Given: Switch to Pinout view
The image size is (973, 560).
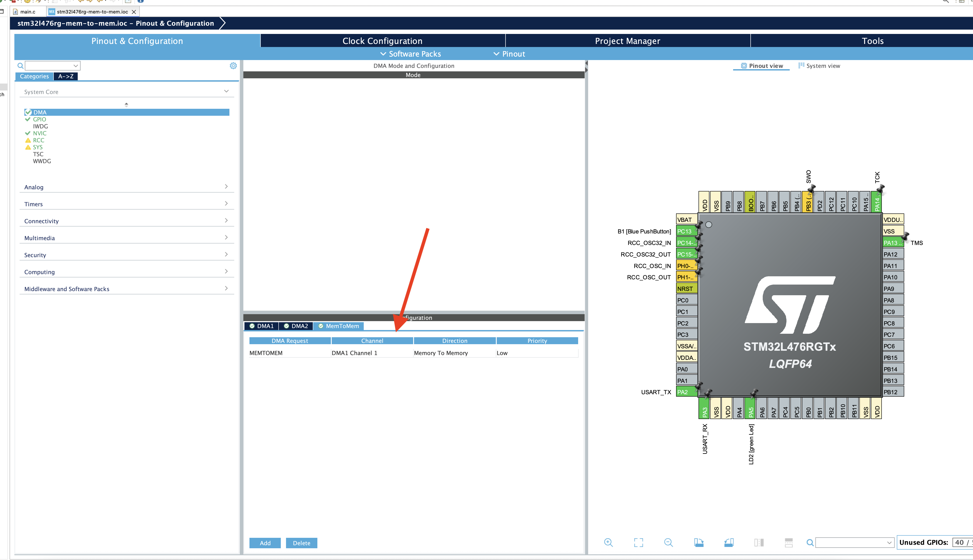Looking at the screenshot, I should [762, 66].
